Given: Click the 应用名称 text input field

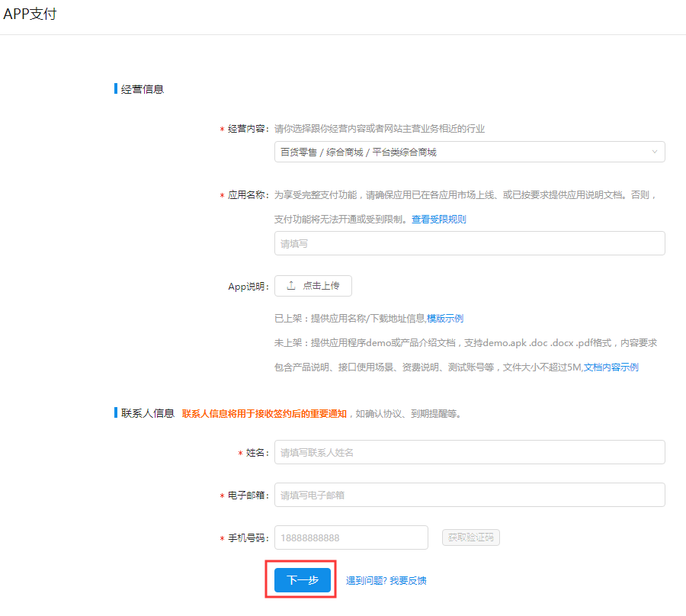Looking at the screenshot, I should coord(470,243).
